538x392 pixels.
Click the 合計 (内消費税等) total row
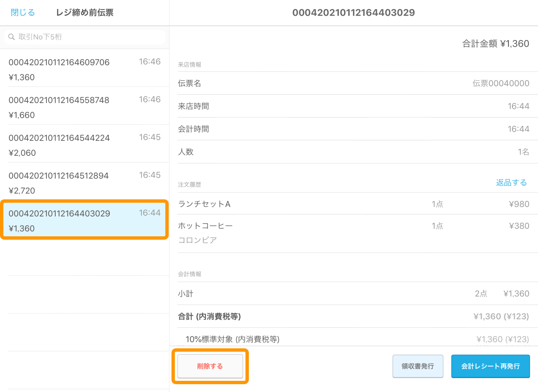click(x=353, y=316)
